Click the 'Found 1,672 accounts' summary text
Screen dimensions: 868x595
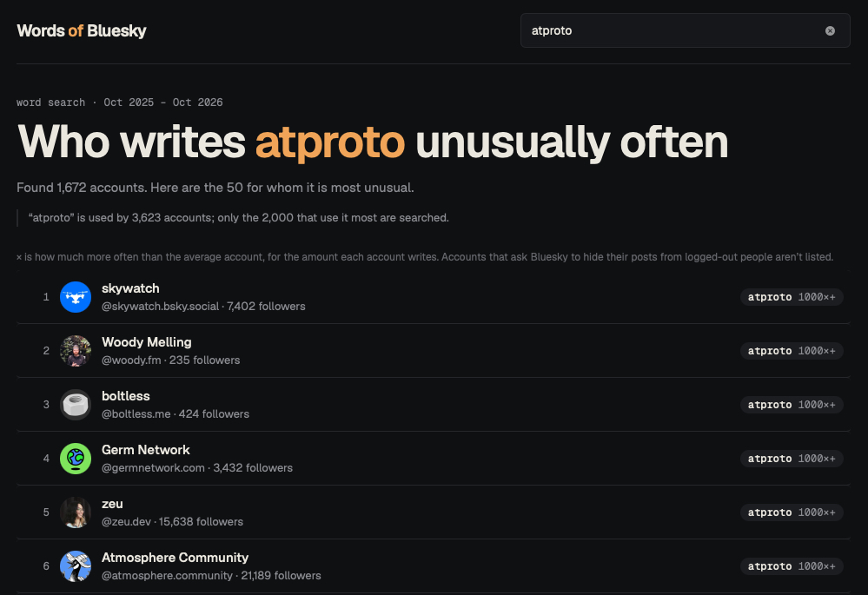click(x=215, y=188)
